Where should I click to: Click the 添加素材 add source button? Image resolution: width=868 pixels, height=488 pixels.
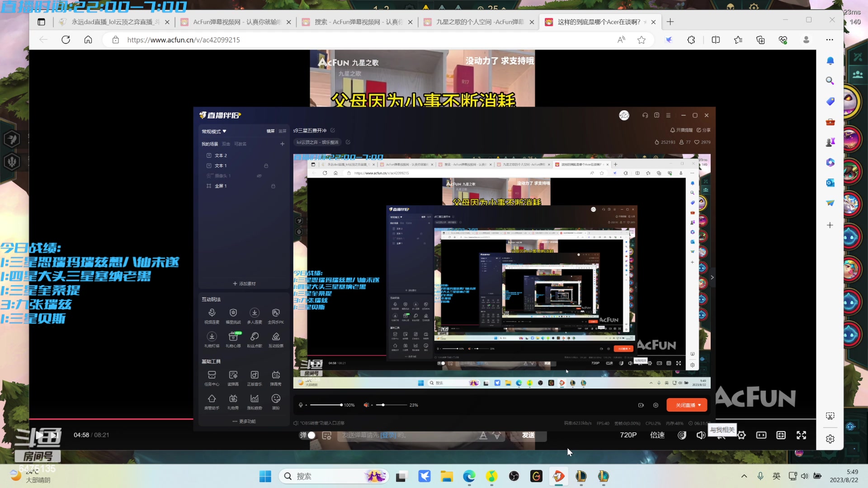pyautogui.click(x=244, y=284)
